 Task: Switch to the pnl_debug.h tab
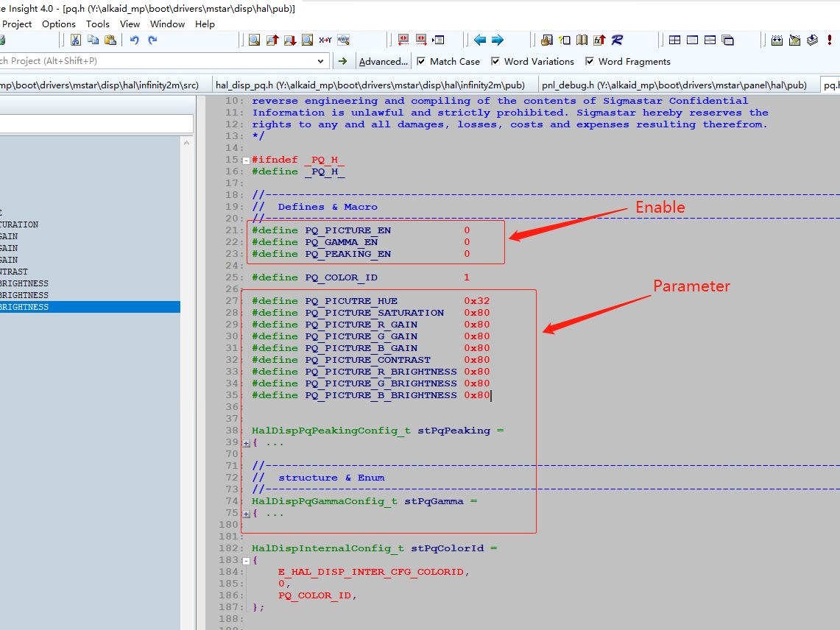pyautogui.click(x=674, y=85)
